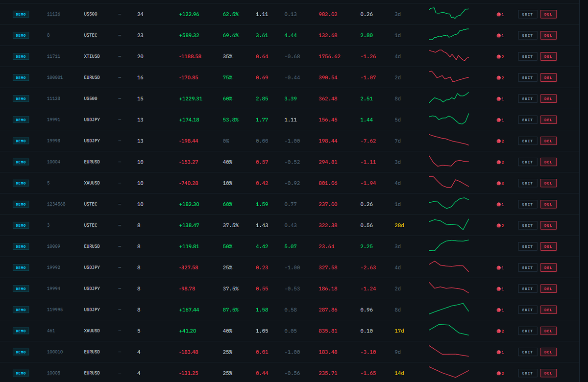
Task: Click the DEMO badge for ID 10009
Action: [21, 246]
